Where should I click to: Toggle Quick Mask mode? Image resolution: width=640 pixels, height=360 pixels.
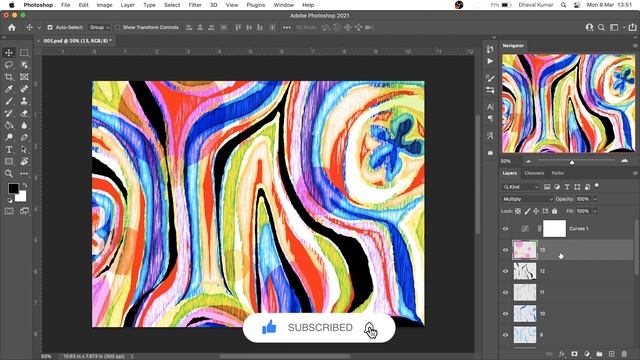click(9, 211)
